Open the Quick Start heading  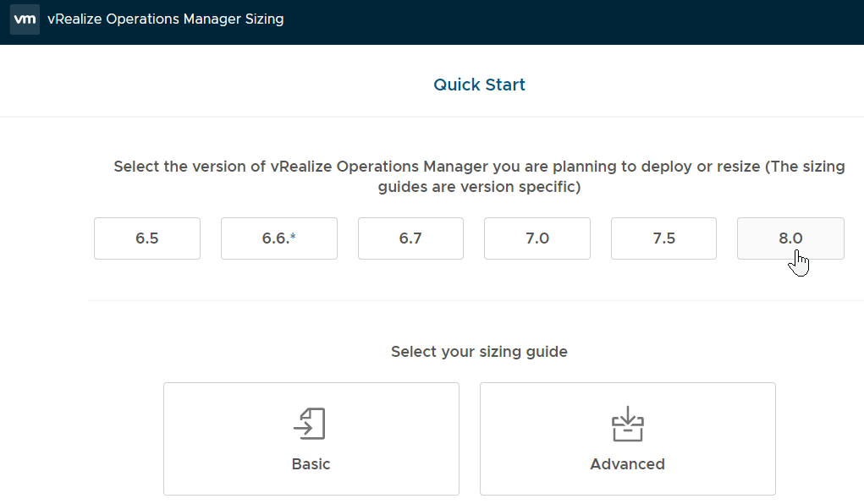(x=479, y=85)
